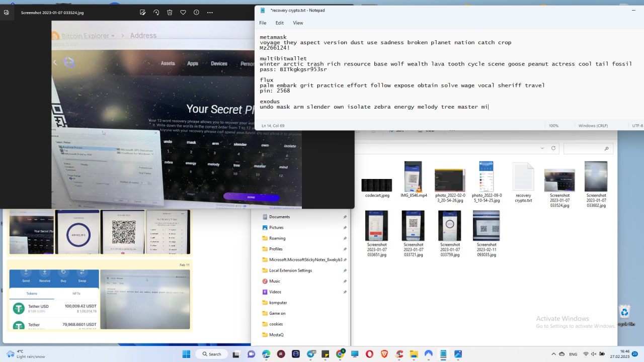Open Brave browser from the taskbar

(384, 354)
